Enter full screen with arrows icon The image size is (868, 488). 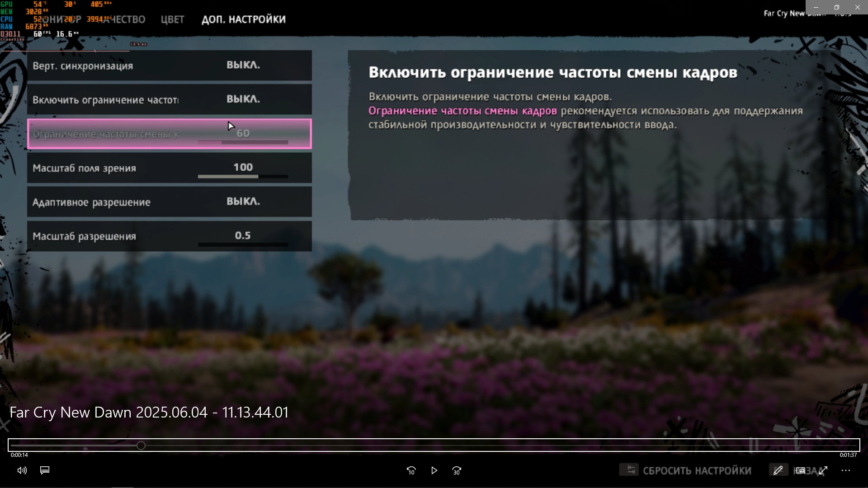(x=823, y=470)
